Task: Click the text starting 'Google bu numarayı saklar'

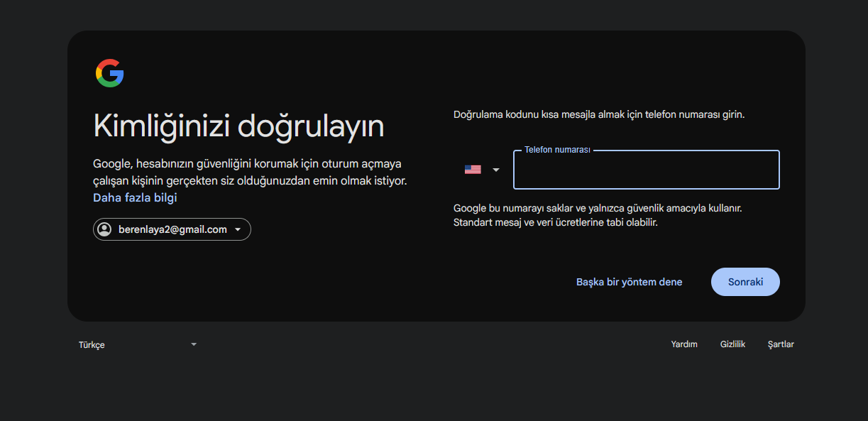Action: 598,215
